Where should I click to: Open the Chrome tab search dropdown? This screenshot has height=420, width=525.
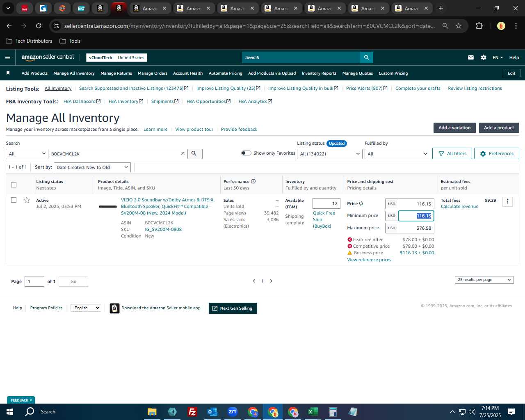coord(8,8)
